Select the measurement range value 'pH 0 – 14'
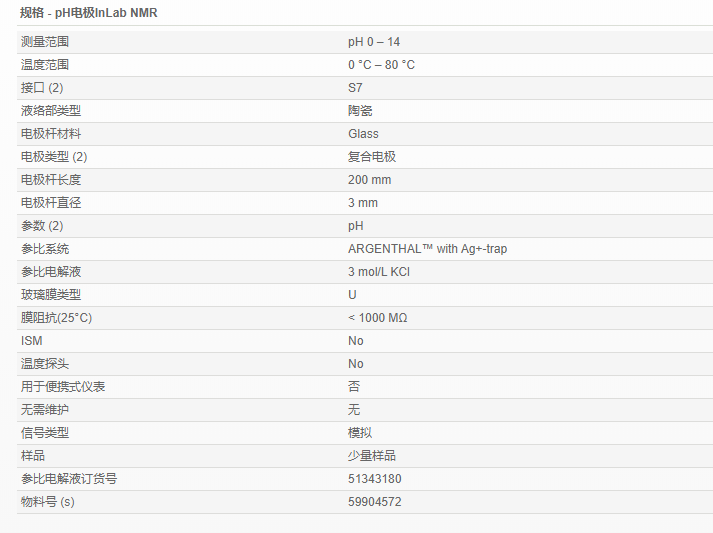This screenshot has height=533, width=713. (374, 42)
